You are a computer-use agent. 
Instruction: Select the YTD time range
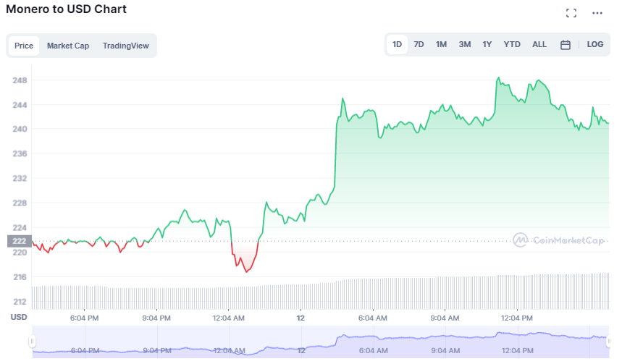click(512, 44)
